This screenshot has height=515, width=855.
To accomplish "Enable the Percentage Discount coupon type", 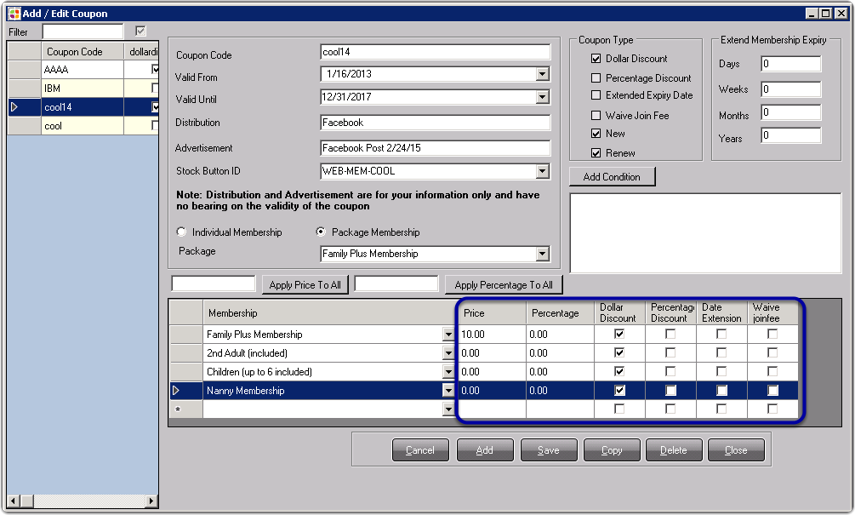I will [596, 78].
